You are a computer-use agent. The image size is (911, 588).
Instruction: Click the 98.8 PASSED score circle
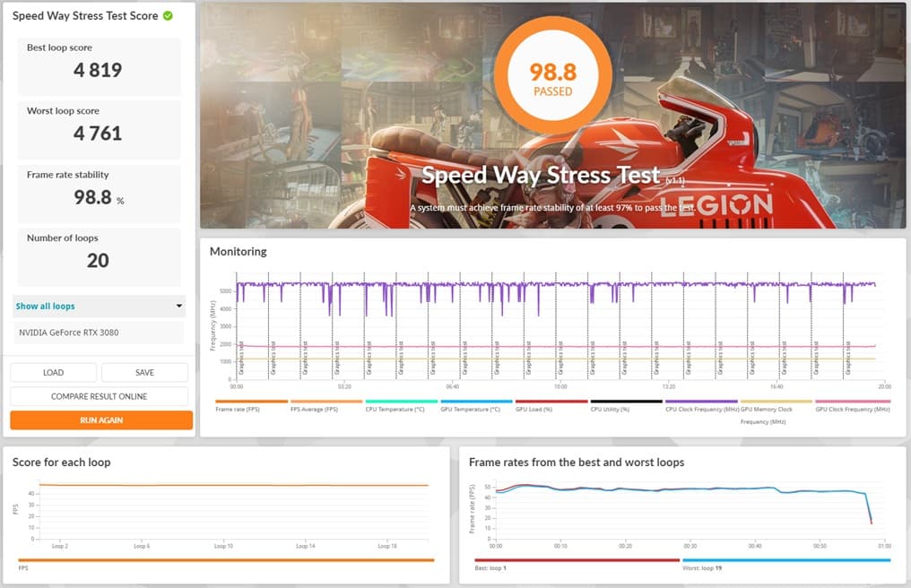tap(553, 75)
